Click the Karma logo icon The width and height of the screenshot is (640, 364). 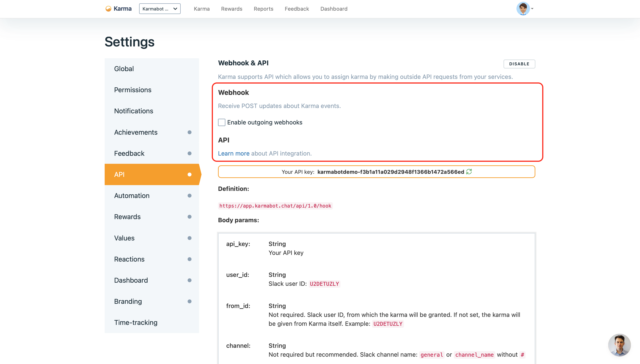click(108, 9)
